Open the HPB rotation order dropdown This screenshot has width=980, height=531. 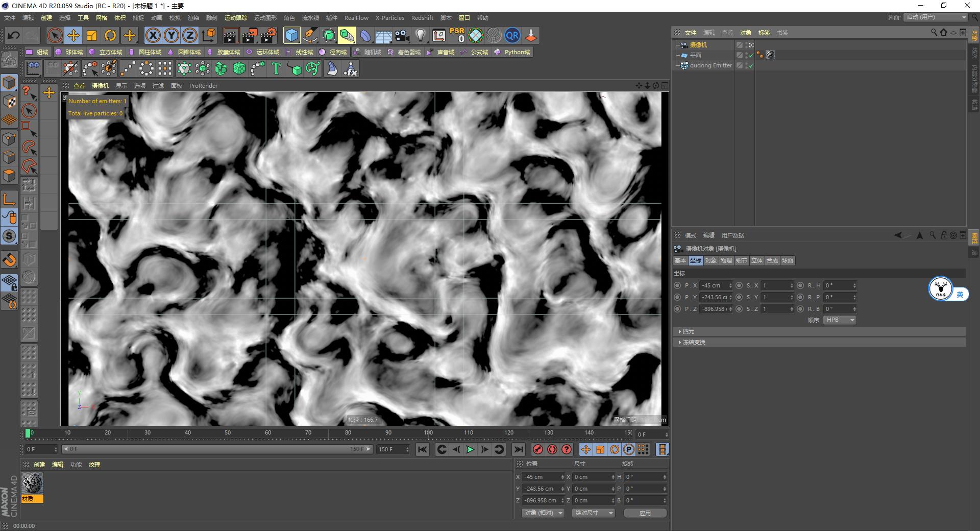(x=839, y=320)
